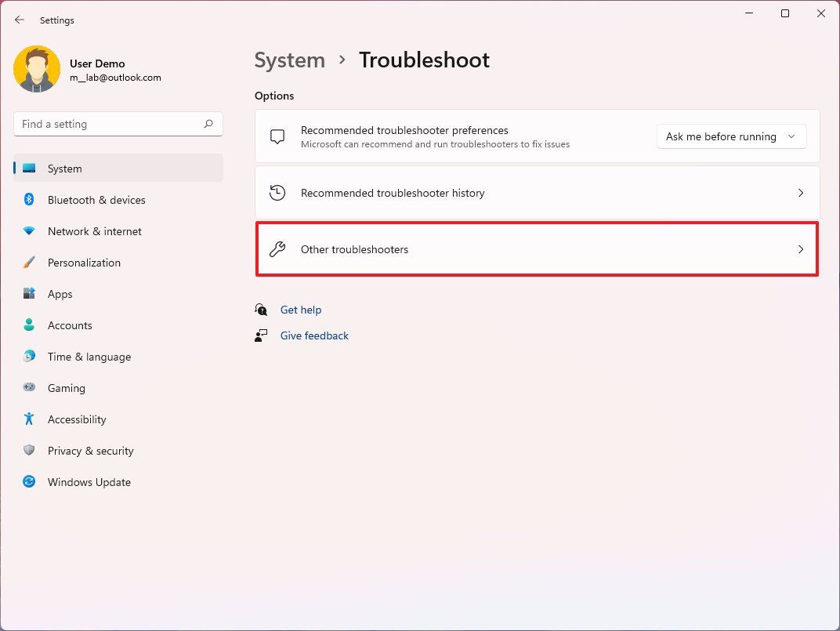Open Windows Update settings
Viewport: 840px width, 631px height.
(89, 482)
